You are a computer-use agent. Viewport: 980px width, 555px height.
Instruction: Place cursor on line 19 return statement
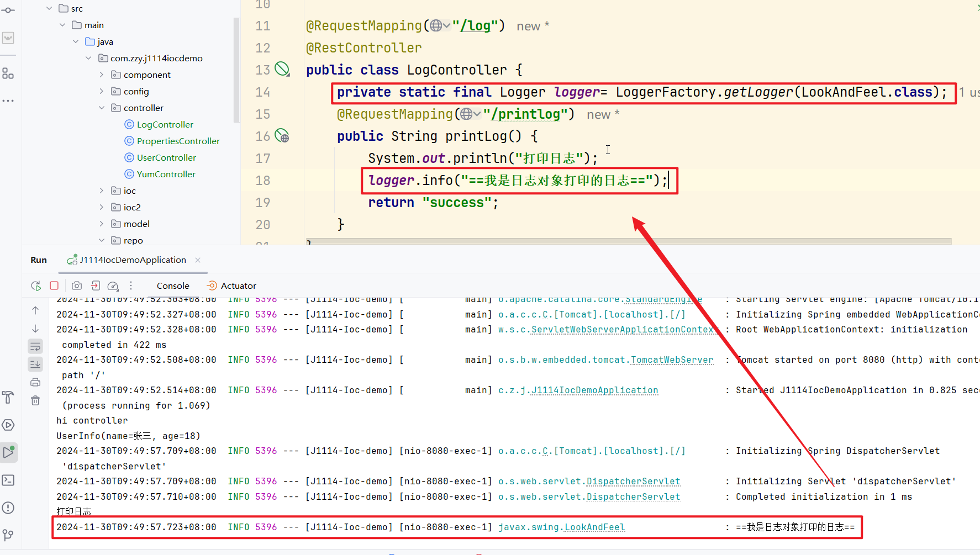[x=433, y=202]
